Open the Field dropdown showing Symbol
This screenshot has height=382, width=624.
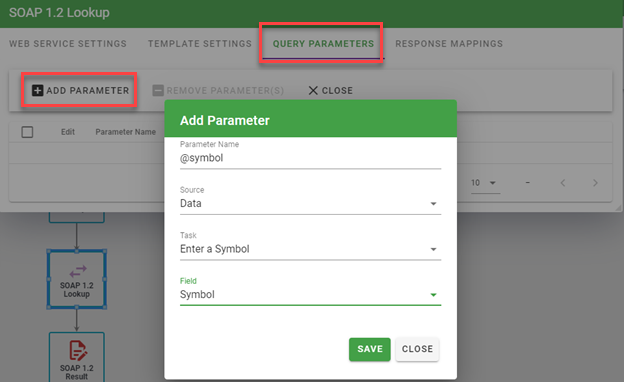(x=310, y=294)
